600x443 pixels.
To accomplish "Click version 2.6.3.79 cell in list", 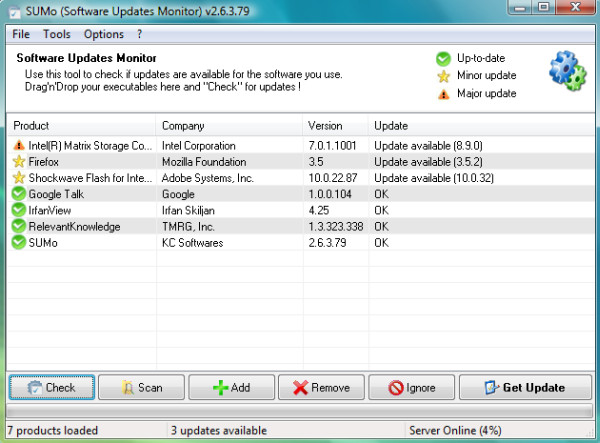I will pyautogui.click(x=327, y=243).
